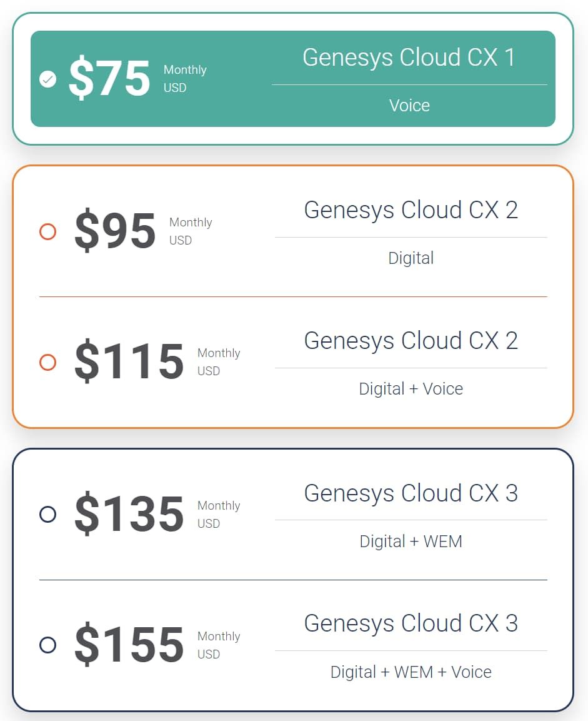This screenshot has width=588, height=721.
Task: Select the $115 Digital + Voice radio button
Action: tap(48, 361)
